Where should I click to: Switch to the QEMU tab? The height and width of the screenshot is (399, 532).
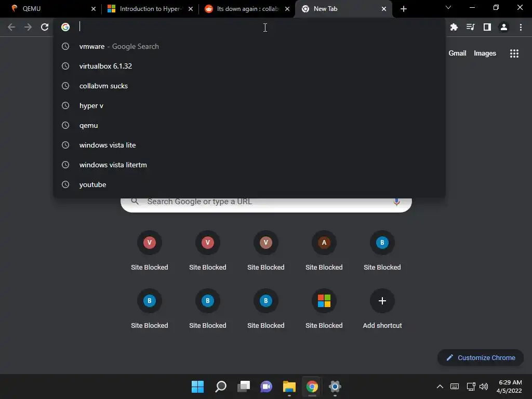pyautogui.click(x=51, y=9)
